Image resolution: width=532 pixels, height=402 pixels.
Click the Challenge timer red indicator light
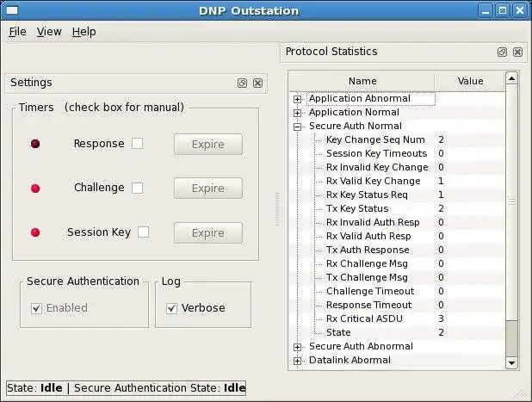[x=35, y=189]
